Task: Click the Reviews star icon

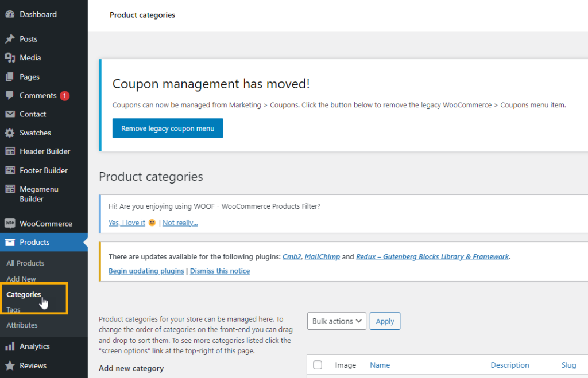Action: tap(10, 365)
